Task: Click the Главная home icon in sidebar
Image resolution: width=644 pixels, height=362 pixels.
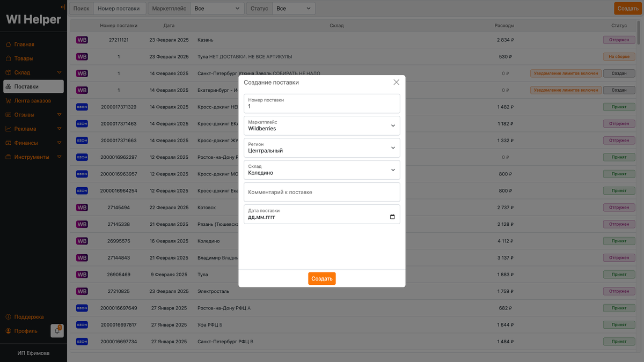Action: coord(8,45)
